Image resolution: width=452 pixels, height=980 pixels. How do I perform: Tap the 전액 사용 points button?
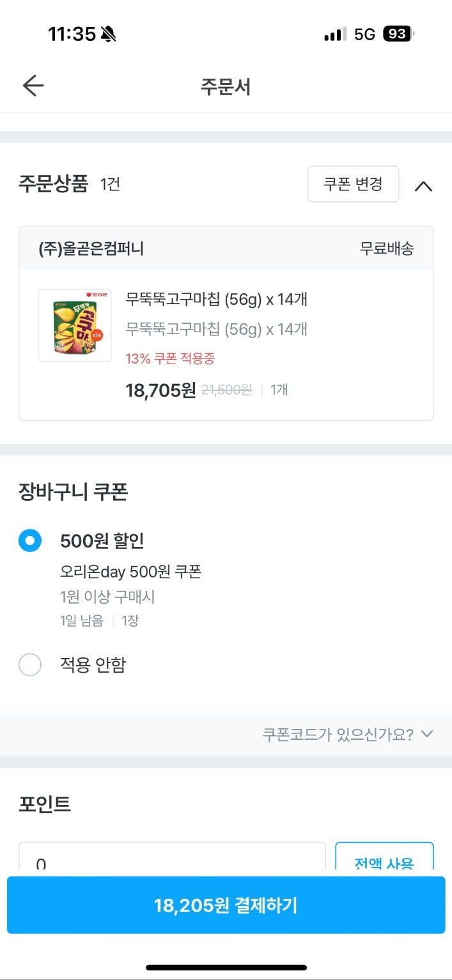coord(384,861)
